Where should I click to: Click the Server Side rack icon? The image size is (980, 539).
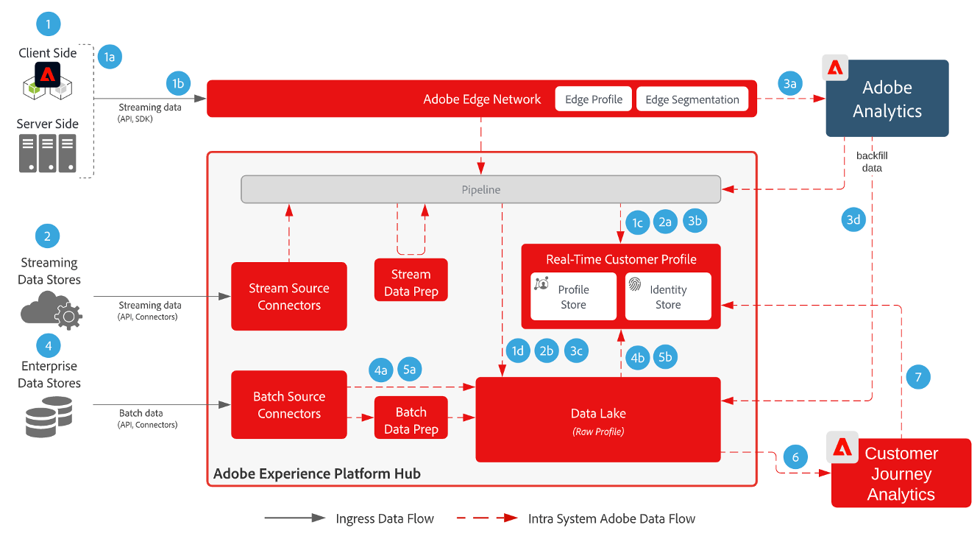point(48,152)
